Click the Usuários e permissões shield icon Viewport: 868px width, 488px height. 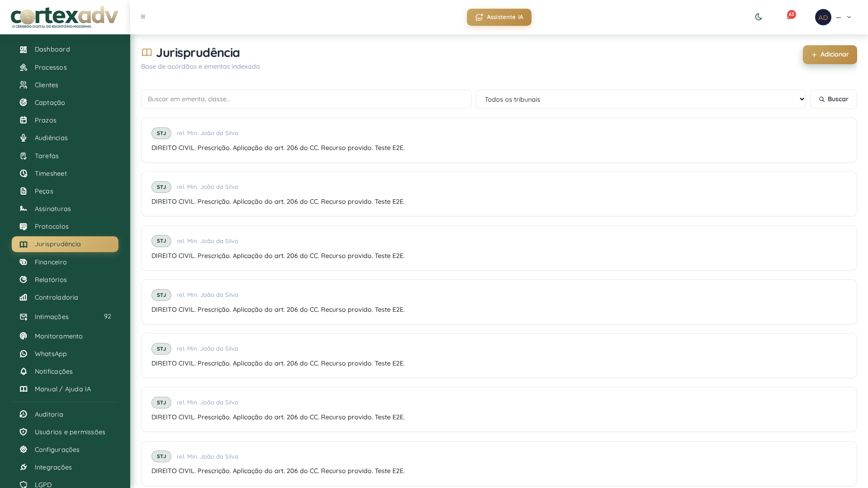coord(24,432)
